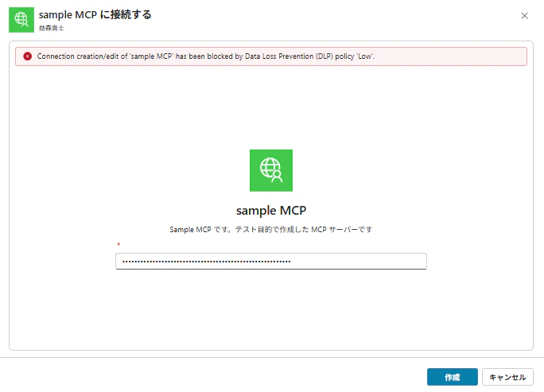Screen dimensions: 544x392
Task: Click the 'Sample MCP です' description text
Action: (x=271, y=229)
